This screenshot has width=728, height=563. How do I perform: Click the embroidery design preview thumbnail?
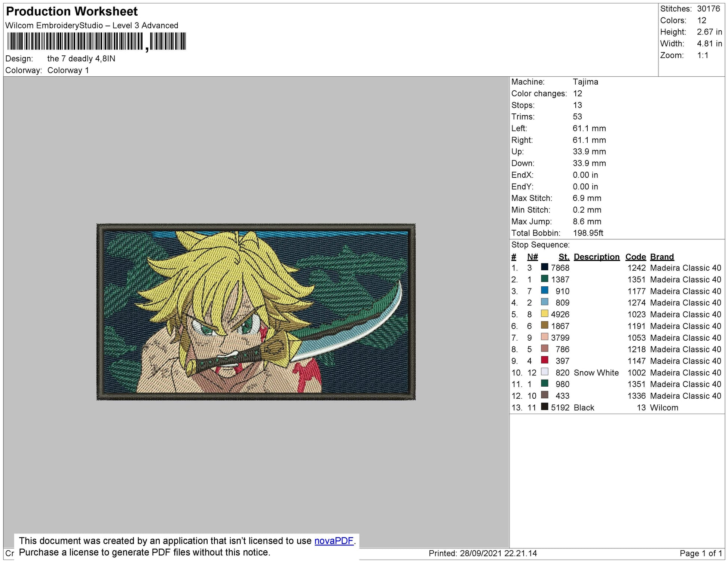256,312
